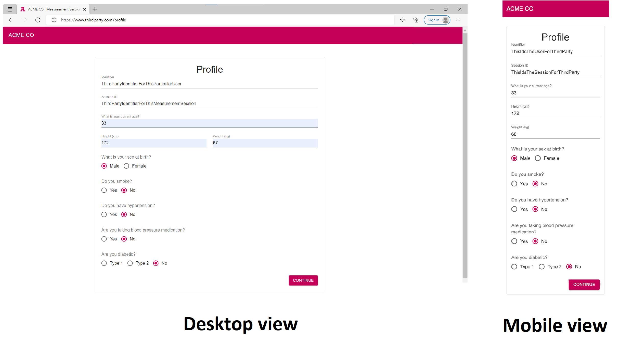Click CONTINUE on the desktop form
The height and width of the screenshot is (357, 644).
303,280
